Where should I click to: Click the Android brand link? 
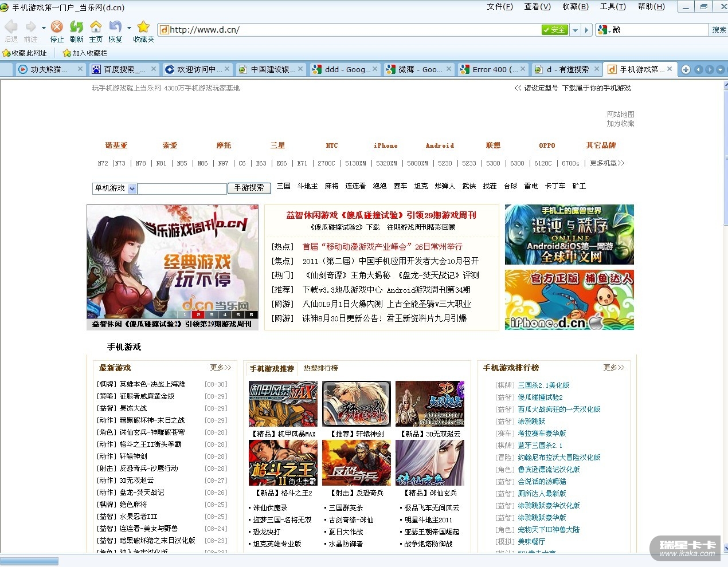440,145
